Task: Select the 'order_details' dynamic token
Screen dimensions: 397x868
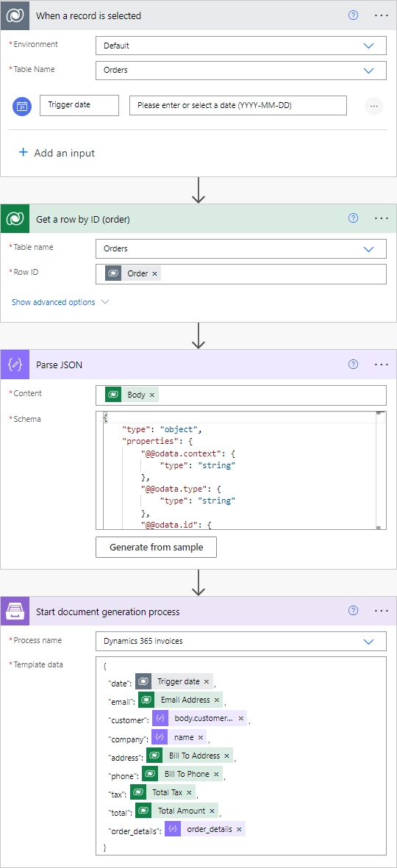Action: (x=205, y=829)
